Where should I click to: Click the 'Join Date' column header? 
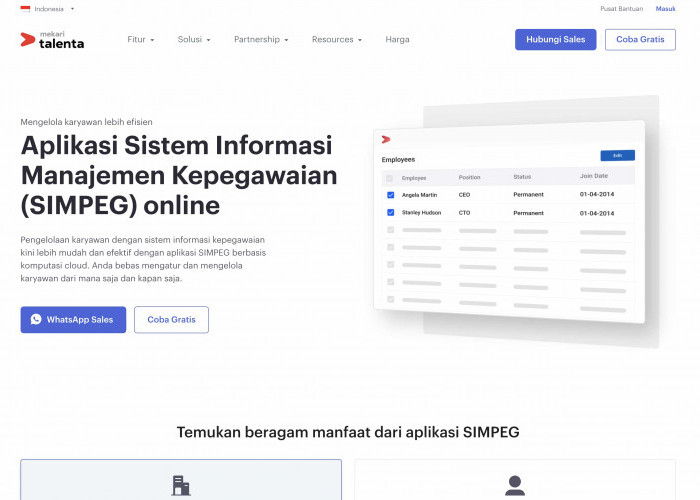point(594,176)
